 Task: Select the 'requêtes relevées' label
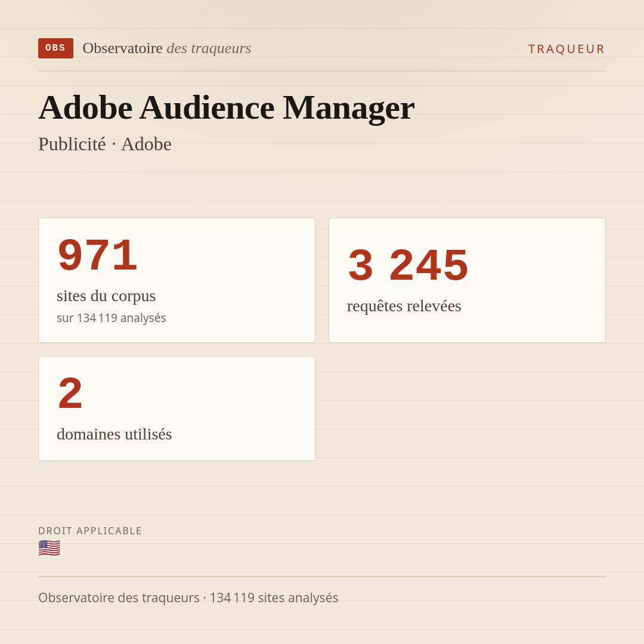click(x=404, y=306)
